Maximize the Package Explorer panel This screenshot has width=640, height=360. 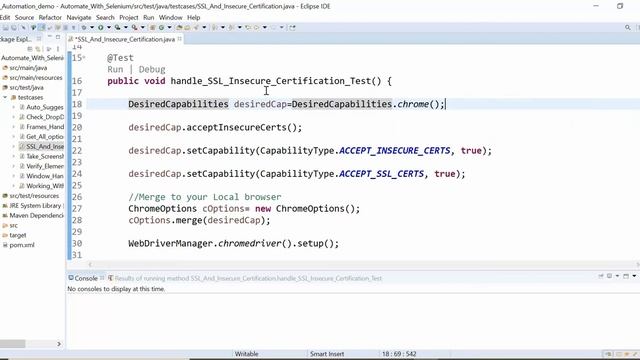[x=58, y=37]
